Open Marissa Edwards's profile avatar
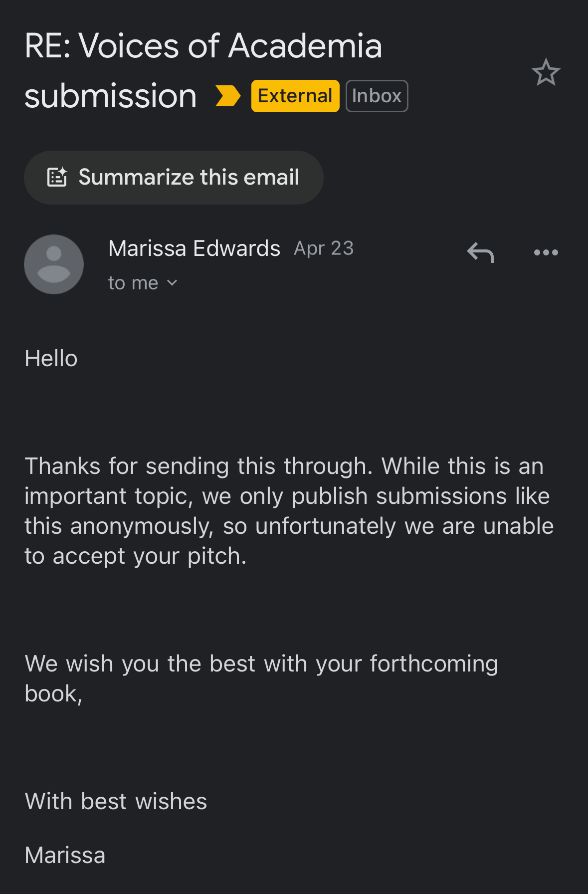This screenshot has width=588, height=894. pyautogui.click(x=54, y=264)
